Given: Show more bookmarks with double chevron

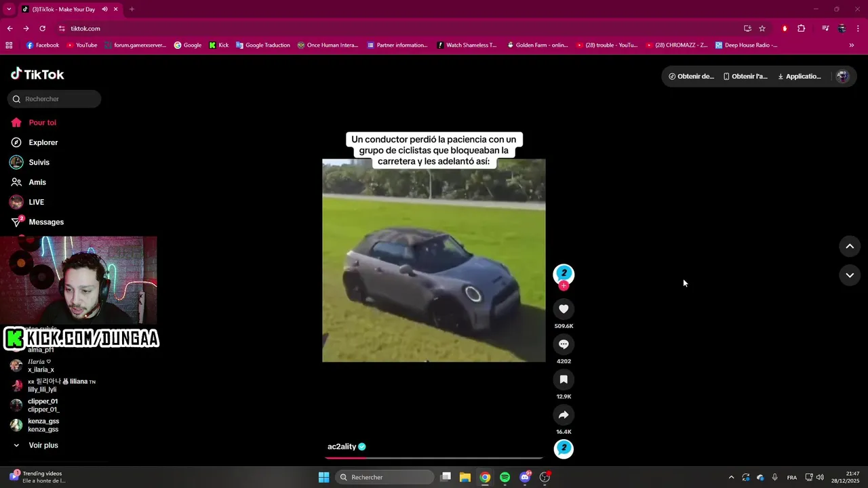Looking at the screenshot, I should (852, 45).
